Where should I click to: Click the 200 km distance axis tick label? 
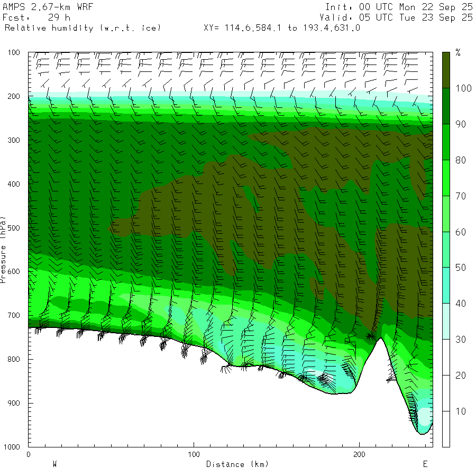pyautogui.click(x=359, y=454)
